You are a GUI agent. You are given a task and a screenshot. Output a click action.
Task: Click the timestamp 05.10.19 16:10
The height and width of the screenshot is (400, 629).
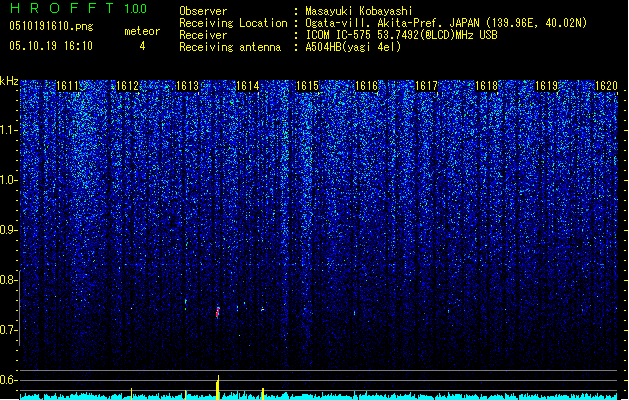click(x=51, y=46)
